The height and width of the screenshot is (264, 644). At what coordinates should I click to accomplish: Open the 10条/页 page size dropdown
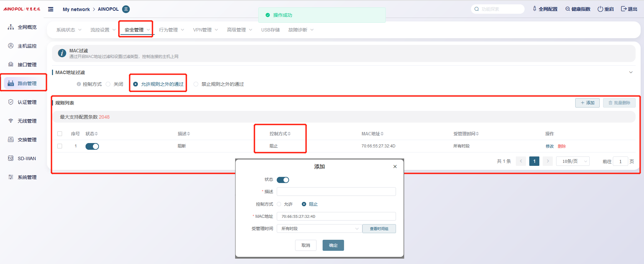point(573,161)
